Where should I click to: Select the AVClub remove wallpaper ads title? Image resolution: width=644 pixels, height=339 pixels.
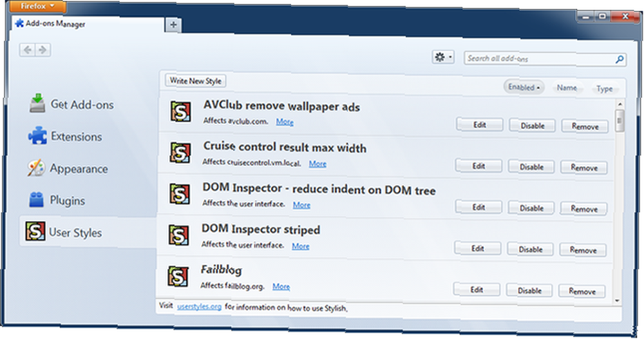[281, 106]
